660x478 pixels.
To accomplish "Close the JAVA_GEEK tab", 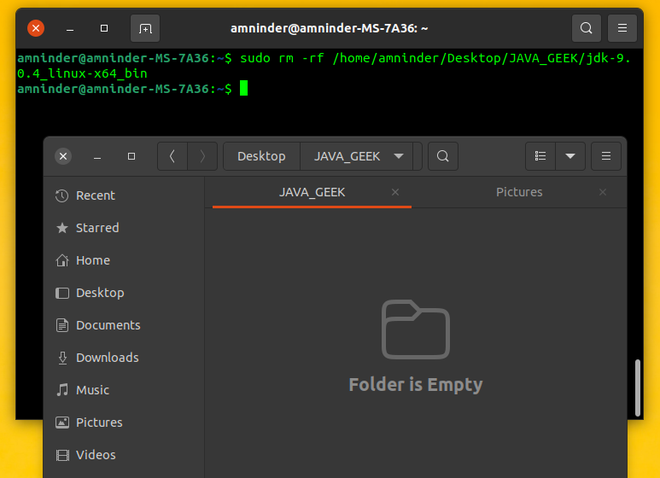I will tap(395, 192).
